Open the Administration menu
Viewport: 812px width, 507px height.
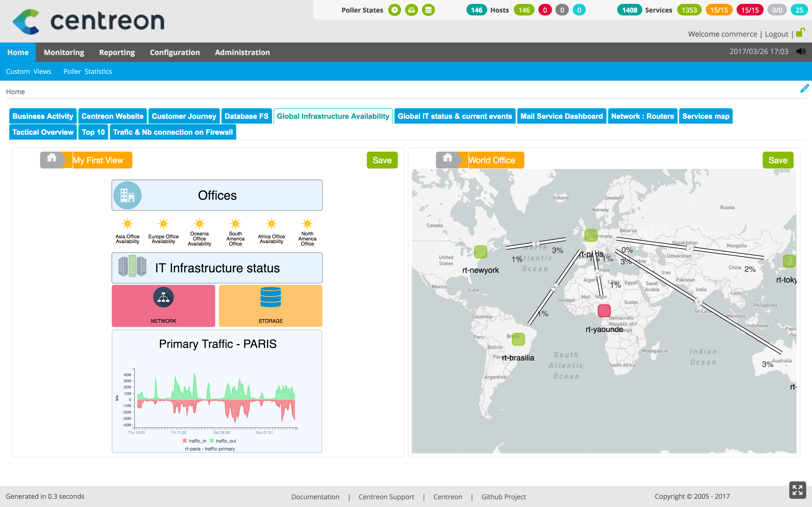242,52
